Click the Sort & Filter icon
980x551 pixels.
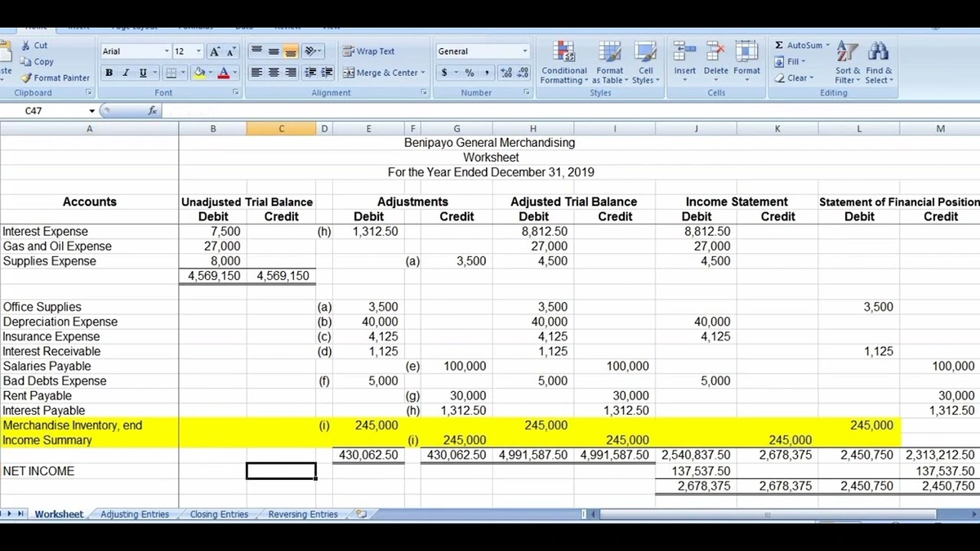click(847, 54)
